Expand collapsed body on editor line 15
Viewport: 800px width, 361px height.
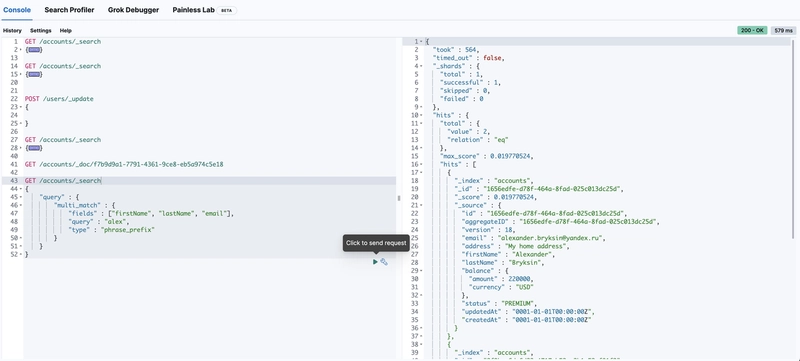(20, 74)
